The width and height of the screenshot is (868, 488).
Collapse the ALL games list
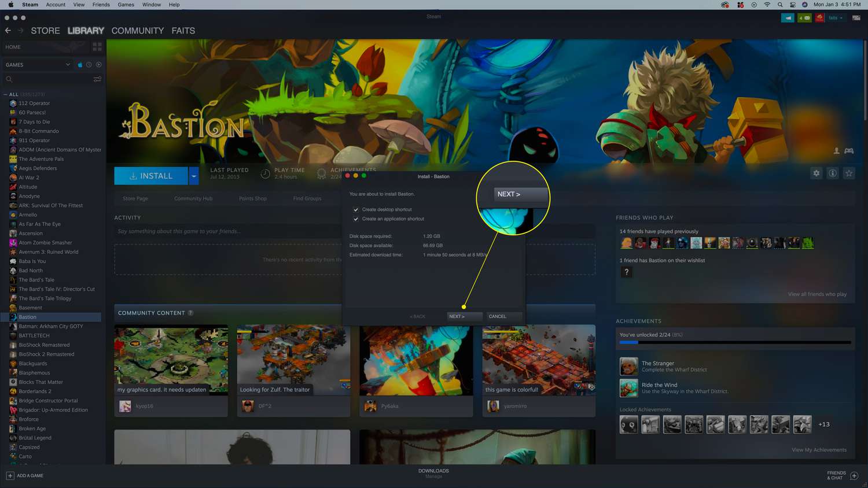pyautogui.click(x=6, y=94)
